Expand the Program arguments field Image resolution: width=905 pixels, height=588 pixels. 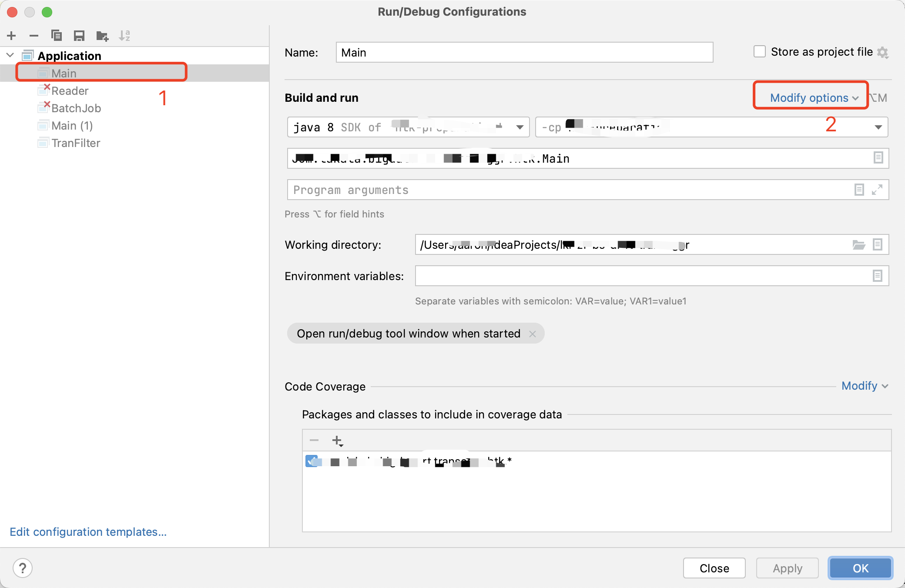(x=877, y=190)
